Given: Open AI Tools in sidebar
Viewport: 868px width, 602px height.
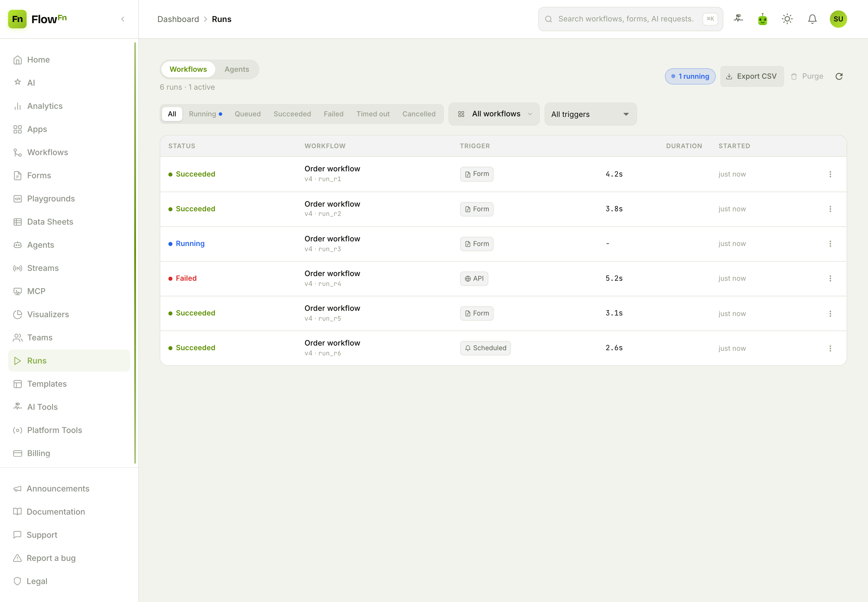Looking at the screenshot, I should click(x=69, y=407).
